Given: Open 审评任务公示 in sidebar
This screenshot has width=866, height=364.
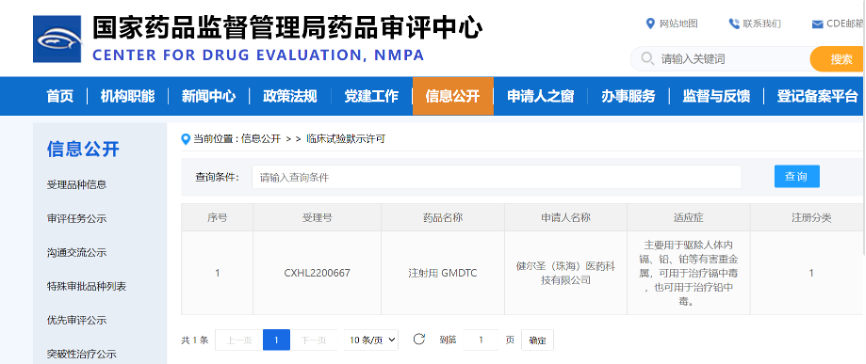Looking at the screenshot, I should (x=77, y=219).
